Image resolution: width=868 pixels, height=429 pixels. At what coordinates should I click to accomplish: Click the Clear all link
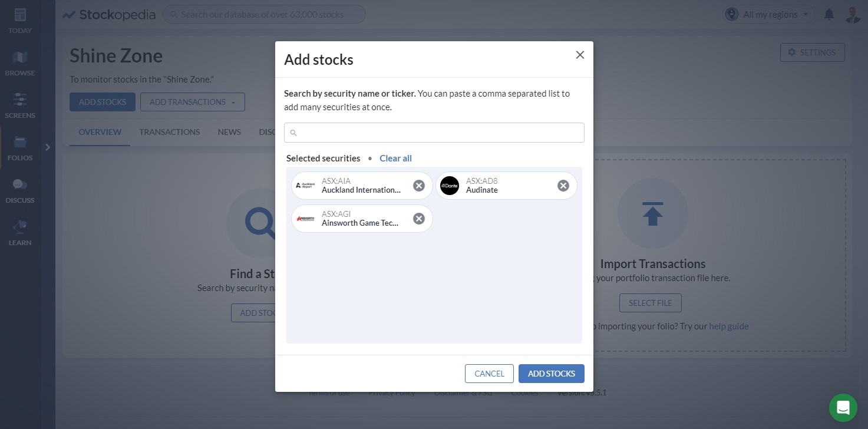[395, 158]
